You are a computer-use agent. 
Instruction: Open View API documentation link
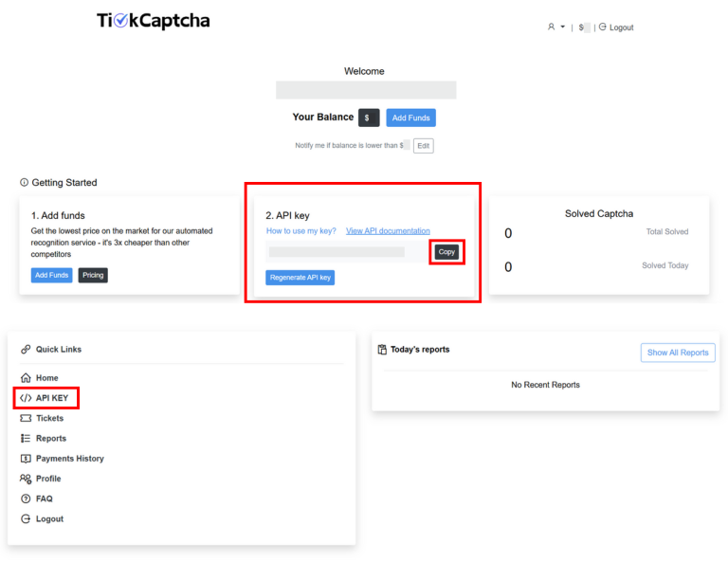coord(388,231)
